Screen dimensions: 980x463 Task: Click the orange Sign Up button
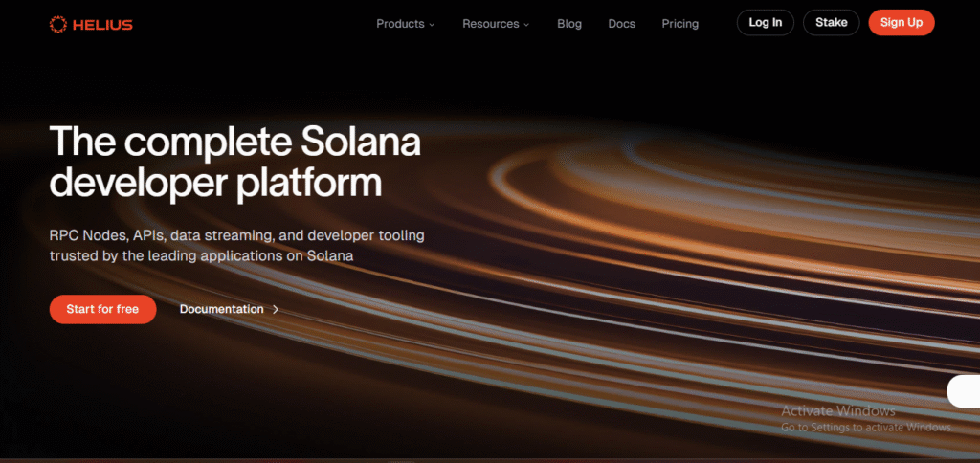902,23
